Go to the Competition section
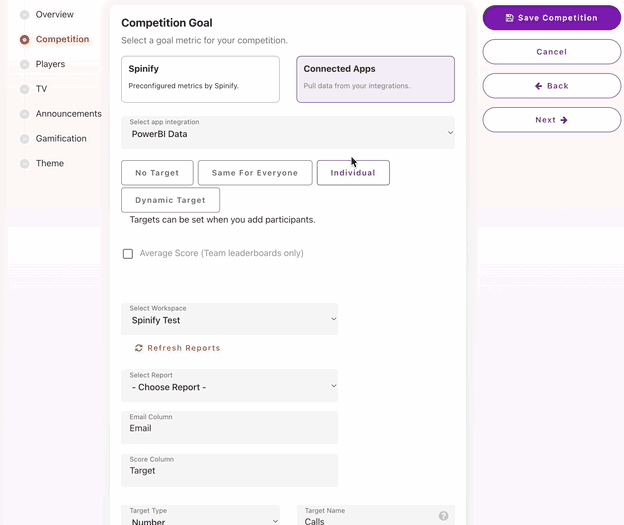Viewport: 624px width, 525px height. pos(62,39)
